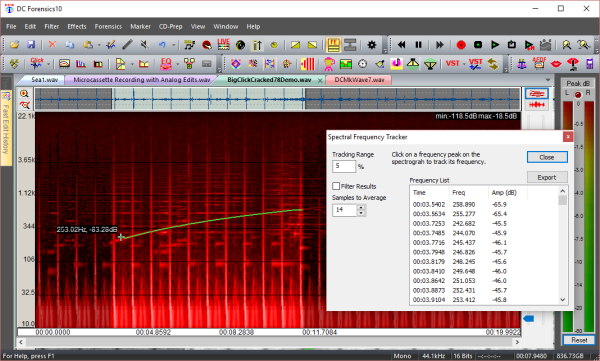600x361 pixels.
Task: Start recording with the red record button
Action: point(461,45)
